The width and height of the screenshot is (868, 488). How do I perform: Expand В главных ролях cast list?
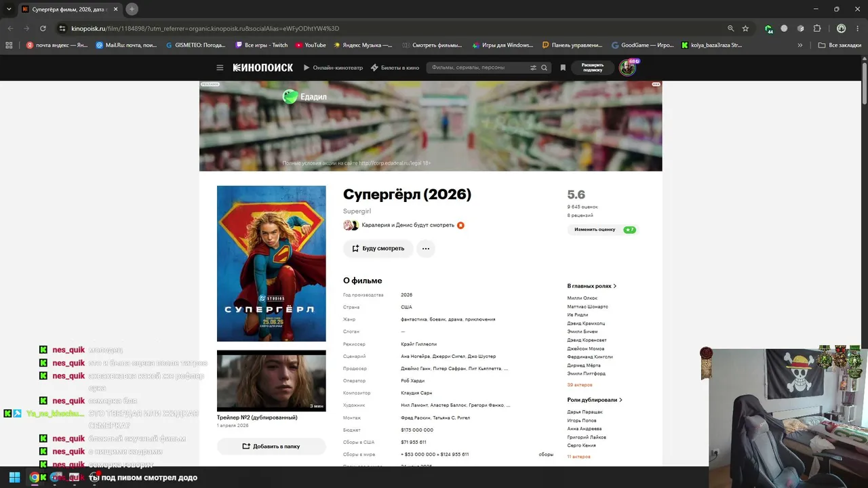pos(592,286)
